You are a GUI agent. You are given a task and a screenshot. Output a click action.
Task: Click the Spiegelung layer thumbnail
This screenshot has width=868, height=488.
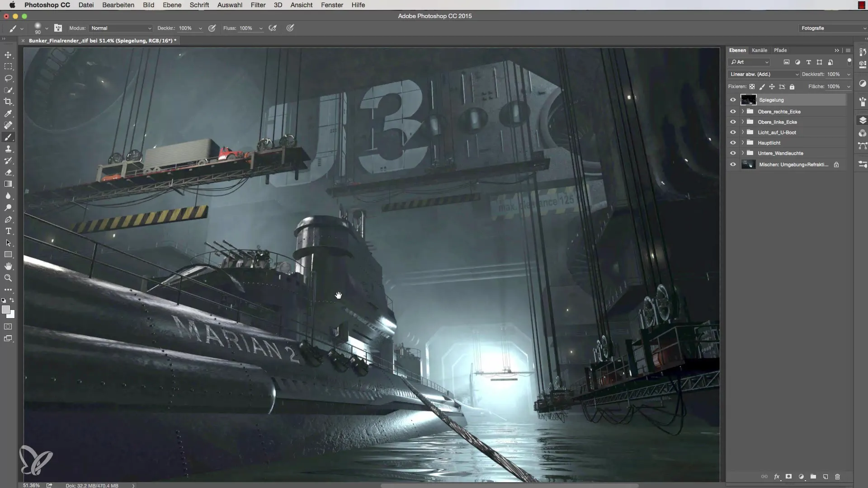748,100
